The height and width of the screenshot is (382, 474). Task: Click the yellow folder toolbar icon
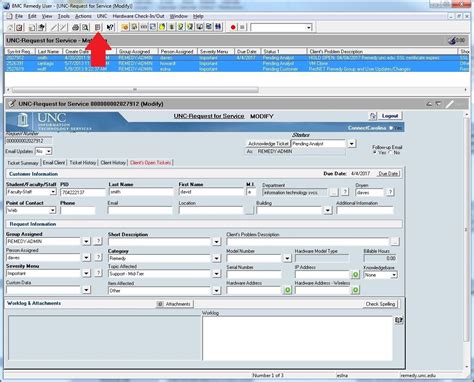click(125, 27)
